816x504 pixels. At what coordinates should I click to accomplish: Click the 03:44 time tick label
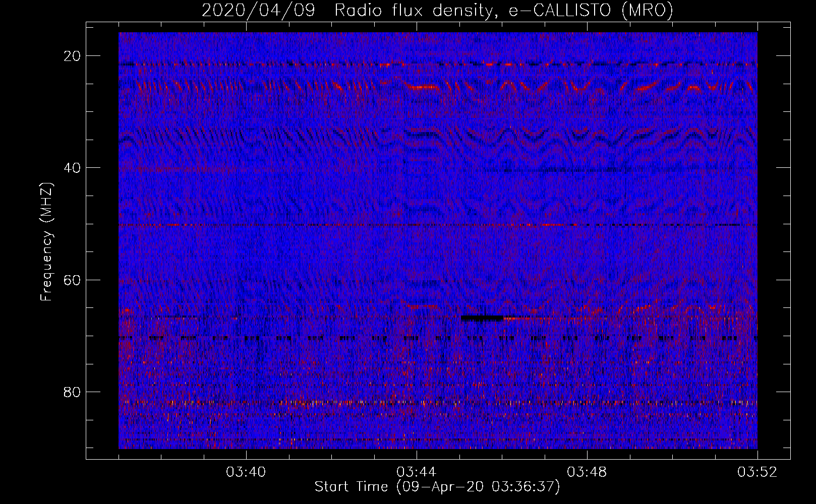(416, 472)
